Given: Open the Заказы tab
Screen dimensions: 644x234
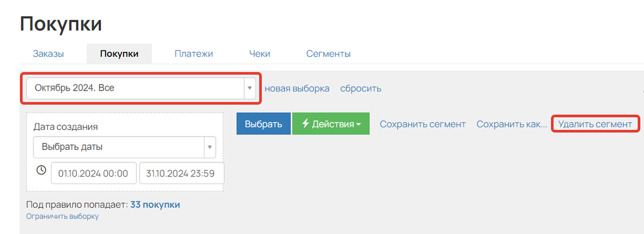Looking at the screenshot, I should [x=48, y=54].
